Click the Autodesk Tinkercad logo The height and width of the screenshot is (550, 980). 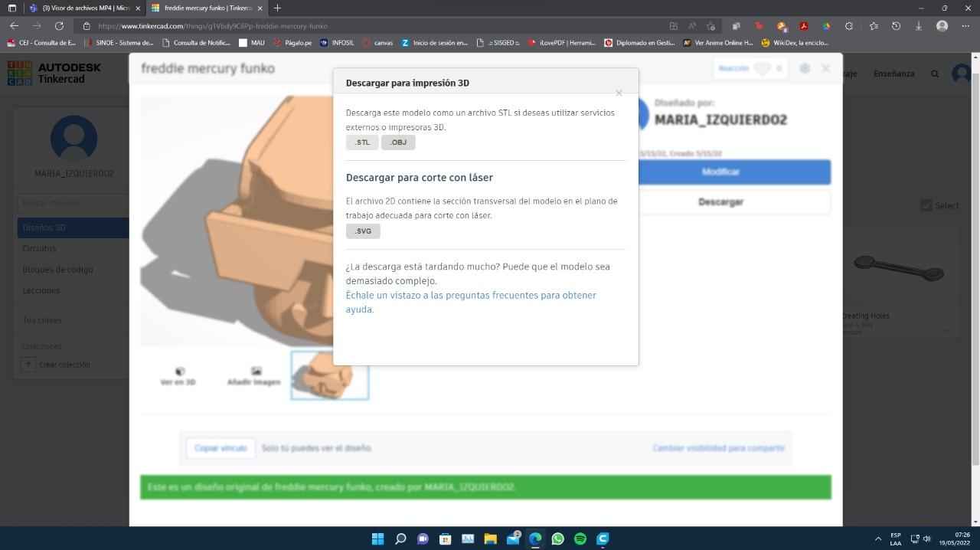tap(54, 74)
